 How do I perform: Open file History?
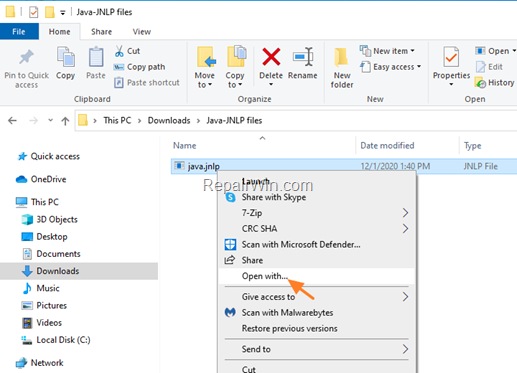tap(494, 83)
